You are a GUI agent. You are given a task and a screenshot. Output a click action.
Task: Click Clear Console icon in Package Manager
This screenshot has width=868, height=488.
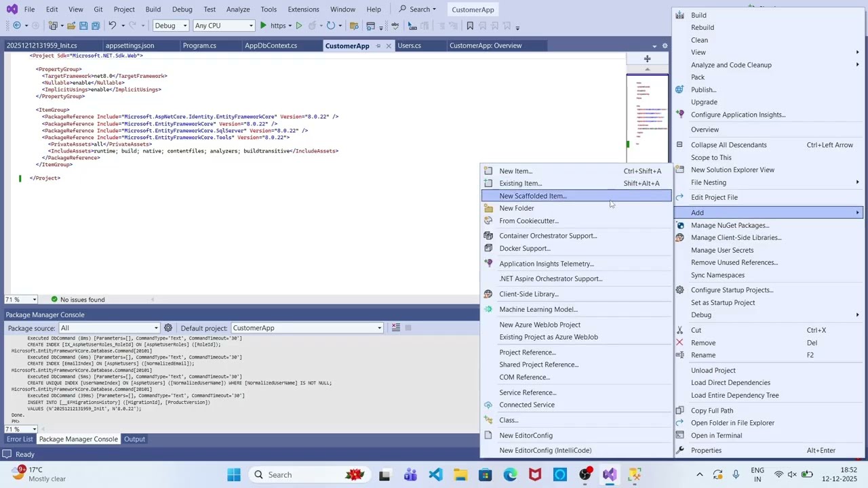[x=396, y=328]
